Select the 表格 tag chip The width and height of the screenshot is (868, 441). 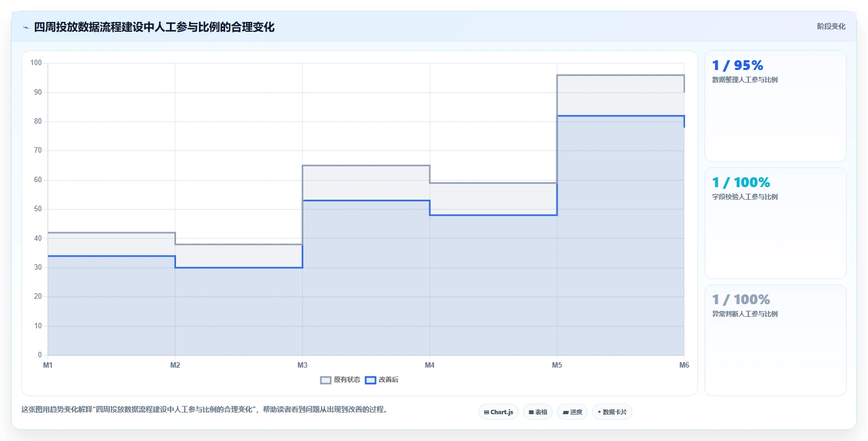click(x=538, y=412)
